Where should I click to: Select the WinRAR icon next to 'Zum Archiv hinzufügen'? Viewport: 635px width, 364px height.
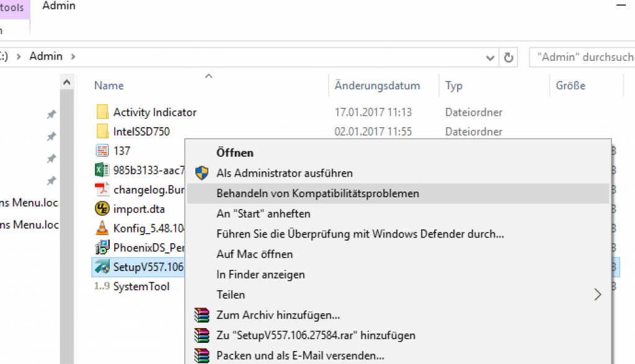202,315
